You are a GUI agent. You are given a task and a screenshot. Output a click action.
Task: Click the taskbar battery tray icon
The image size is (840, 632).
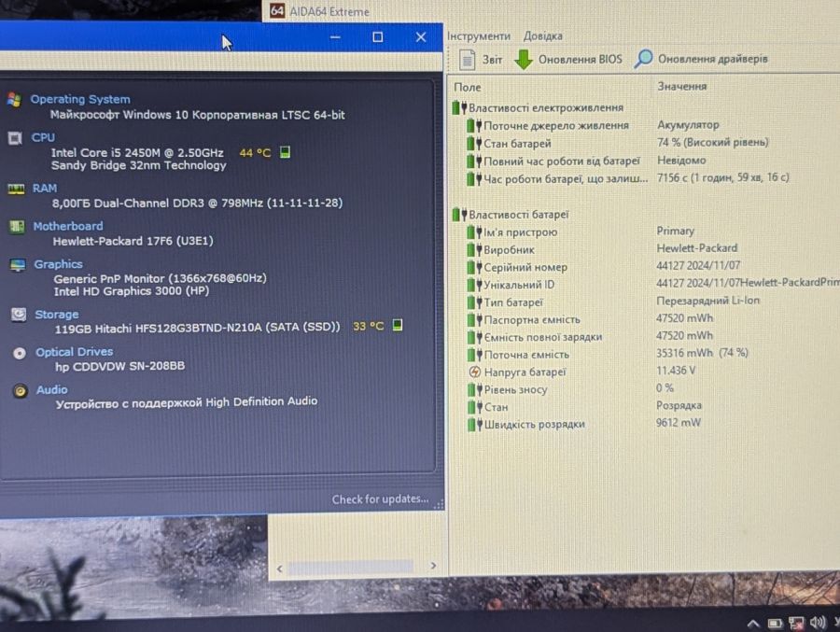[x=775, y=624]
